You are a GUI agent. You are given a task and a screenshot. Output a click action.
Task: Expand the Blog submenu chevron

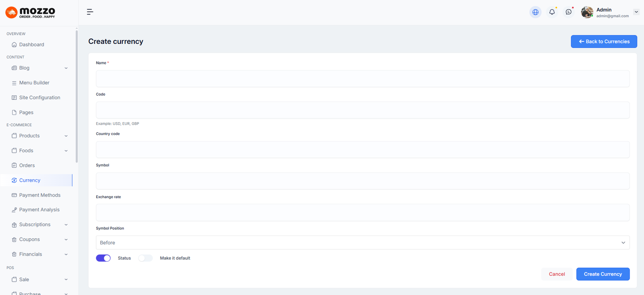click(x=66, y=68)
